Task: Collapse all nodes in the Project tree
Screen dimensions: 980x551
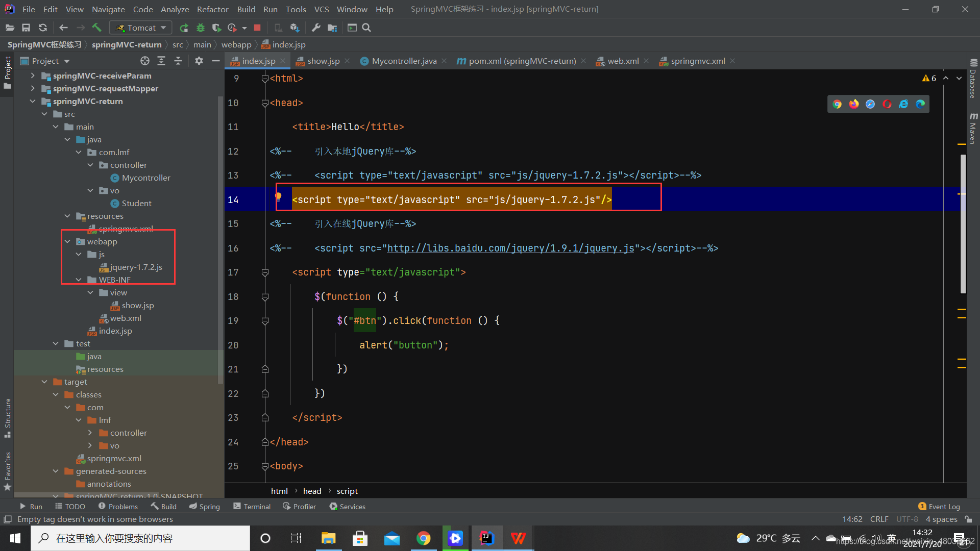Action: pos(178,61)
